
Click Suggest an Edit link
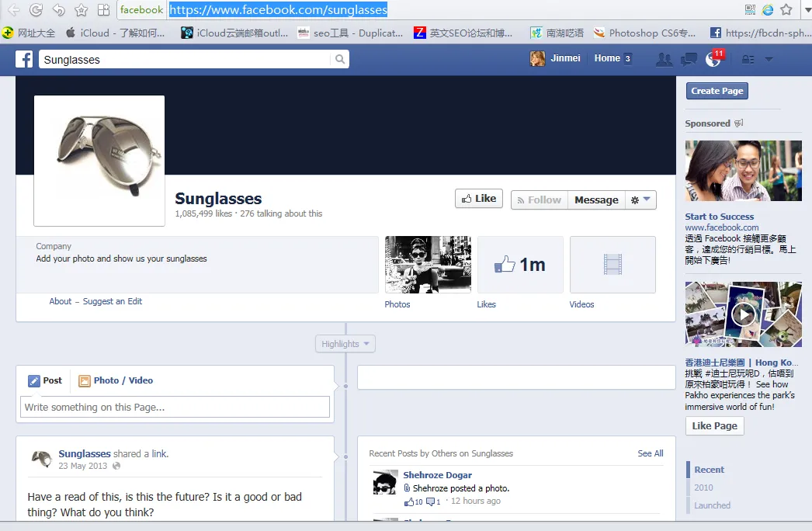(x=113, y=301)
